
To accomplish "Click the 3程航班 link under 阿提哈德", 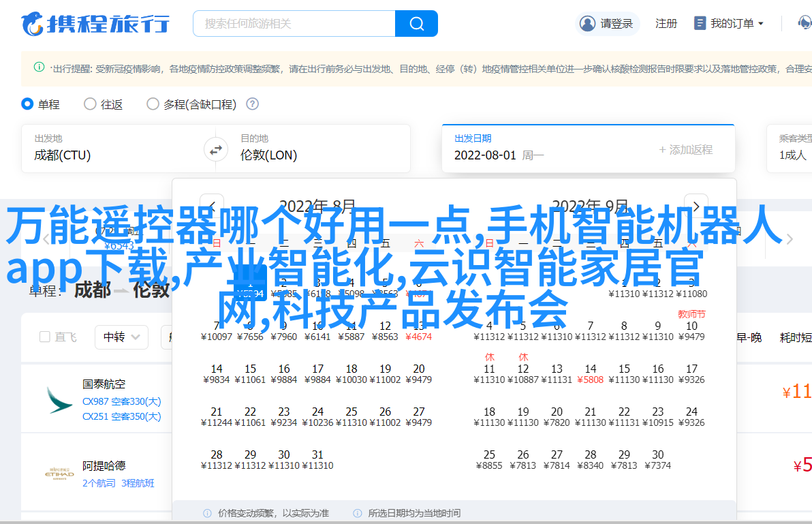I will (x=138, y=483).
